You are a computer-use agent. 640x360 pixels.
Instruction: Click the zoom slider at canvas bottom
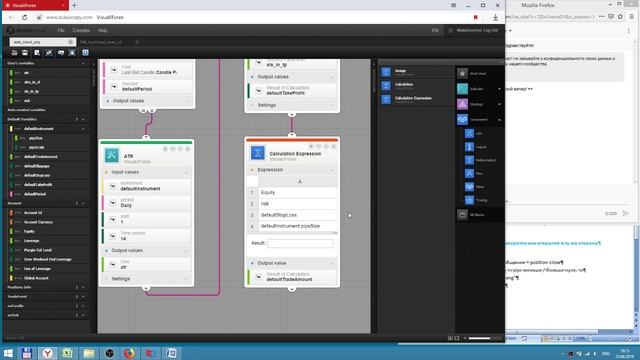tap(485, 338)
